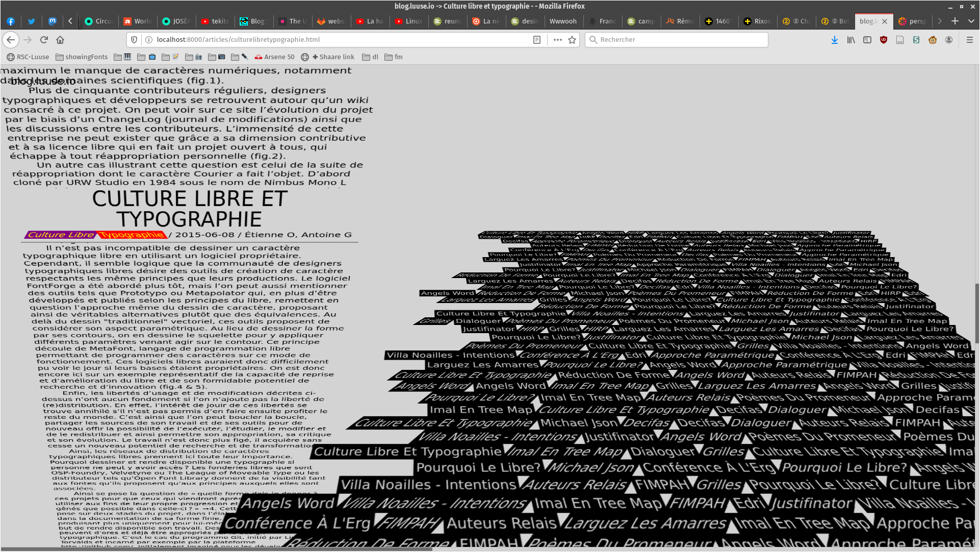The height and width of the screenshot is (552, 980).
Task: Click the Culture Libre purple tag
Action: 60,235
